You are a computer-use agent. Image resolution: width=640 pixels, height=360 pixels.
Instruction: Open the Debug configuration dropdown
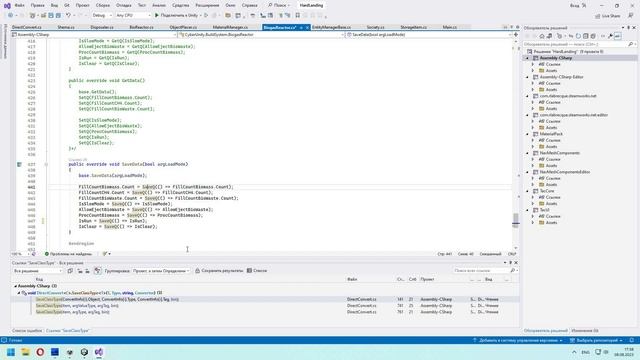tap(102, 16)
